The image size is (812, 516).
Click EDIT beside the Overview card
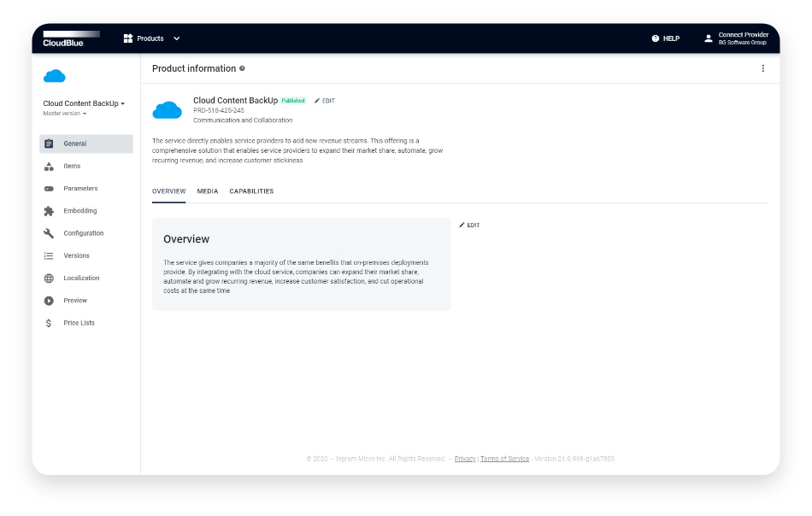click(474, 226)
